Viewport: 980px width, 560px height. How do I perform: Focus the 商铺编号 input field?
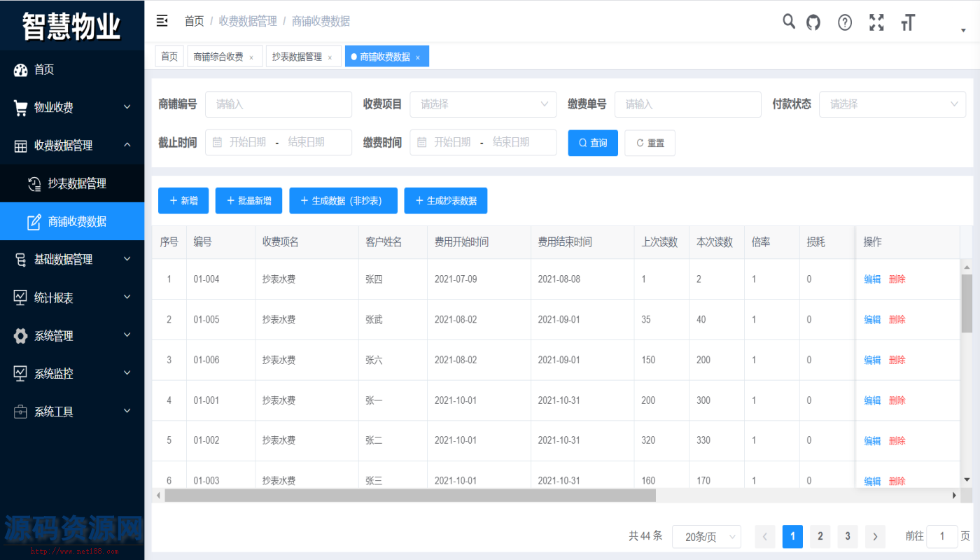[279, 104]
